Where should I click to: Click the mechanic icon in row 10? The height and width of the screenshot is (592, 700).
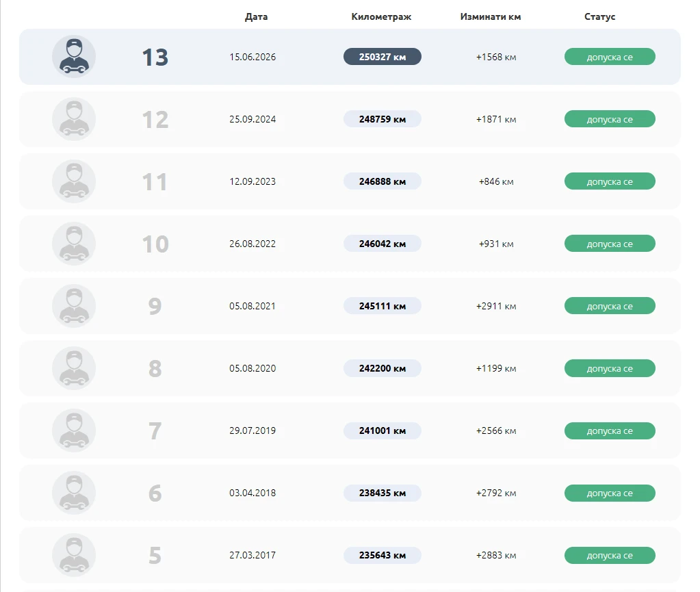[x=74, y=244]
